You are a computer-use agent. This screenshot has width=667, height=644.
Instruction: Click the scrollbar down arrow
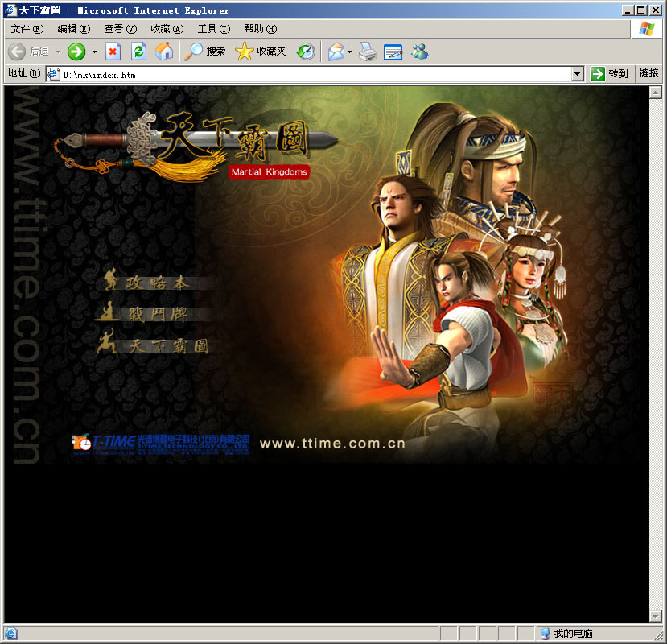[656, 617]
